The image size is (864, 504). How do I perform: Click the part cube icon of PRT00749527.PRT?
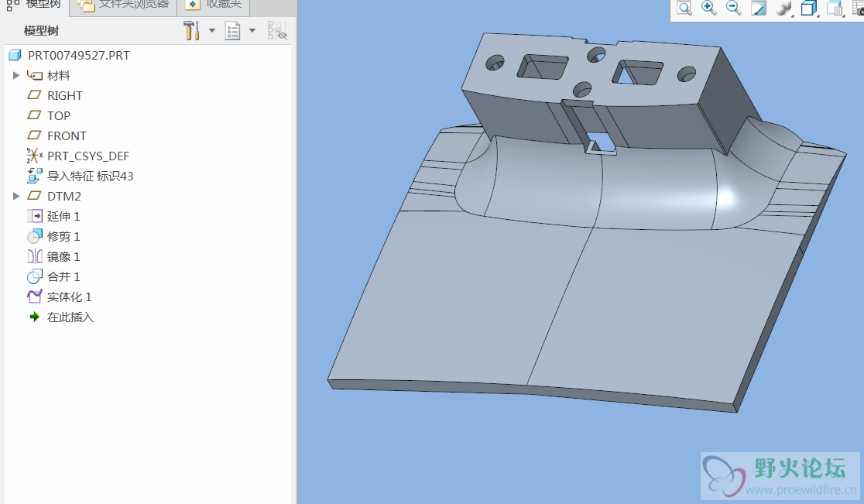click(15, 55)
